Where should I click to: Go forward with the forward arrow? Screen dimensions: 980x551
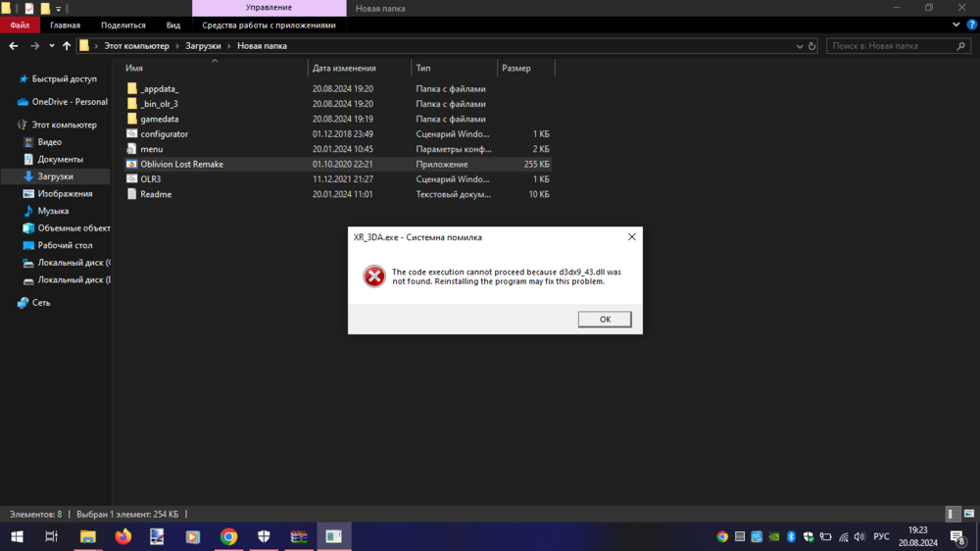click(x=35, y=46)
